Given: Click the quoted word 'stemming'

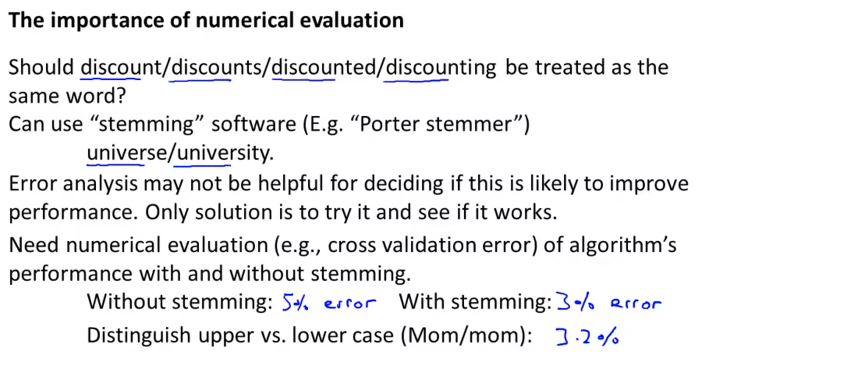Looking at the screenshot, I should (x=143, y=125).
